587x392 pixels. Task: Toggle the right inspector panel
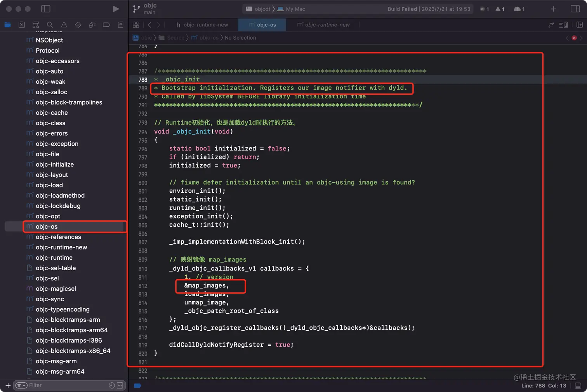(575, 9)
